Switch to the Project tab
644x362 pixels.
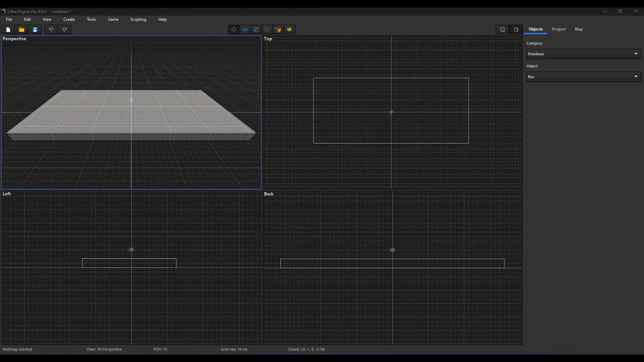click(558, 29)
